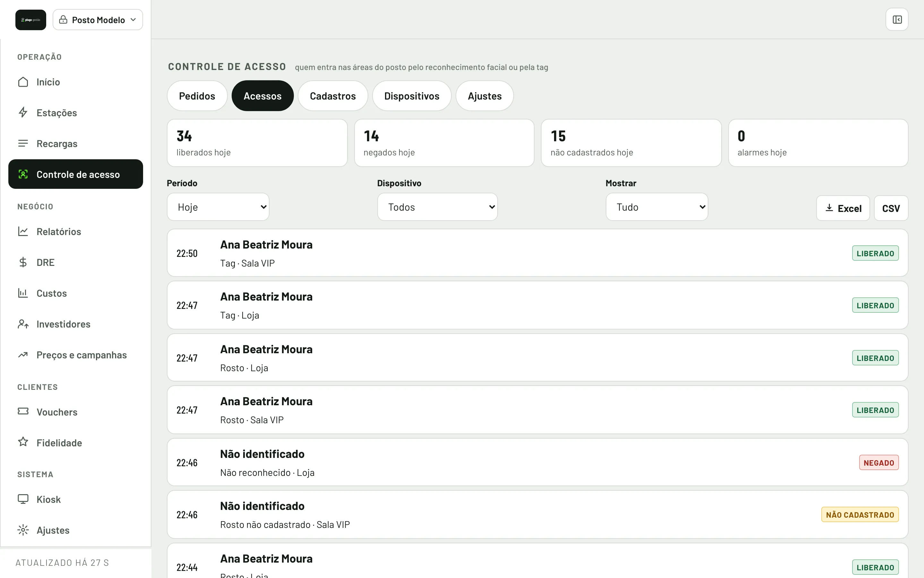Viewport: 924px width, 578px height.
Task: Click the Controle de acesso face-scan icon
Action: (x=23, y=174)
